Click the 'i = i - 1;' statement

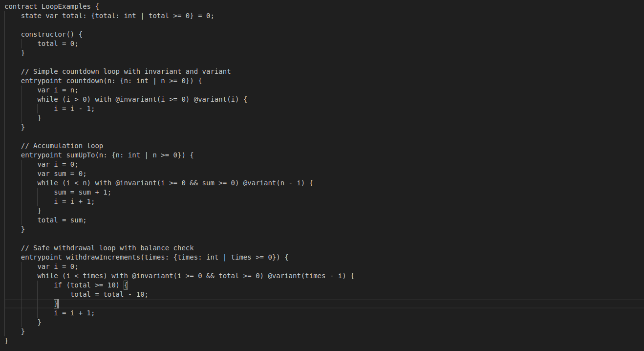click(74, 109)
